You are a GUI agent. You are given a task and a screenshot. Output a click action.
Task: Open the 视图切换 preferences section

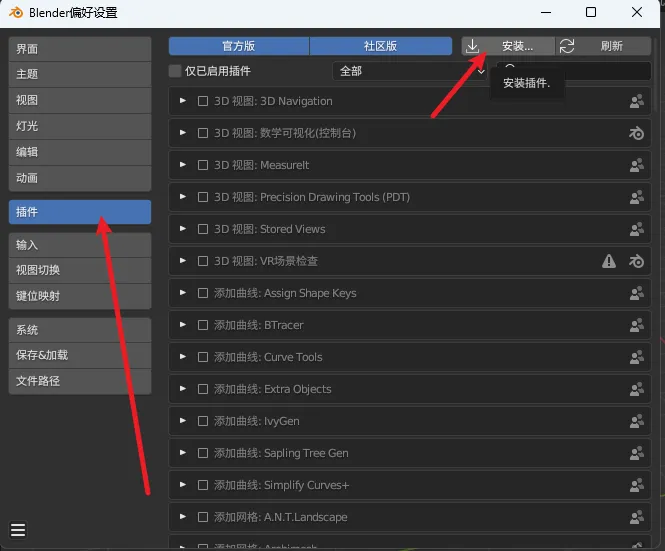pyautogui.click(x=80, y=270)
